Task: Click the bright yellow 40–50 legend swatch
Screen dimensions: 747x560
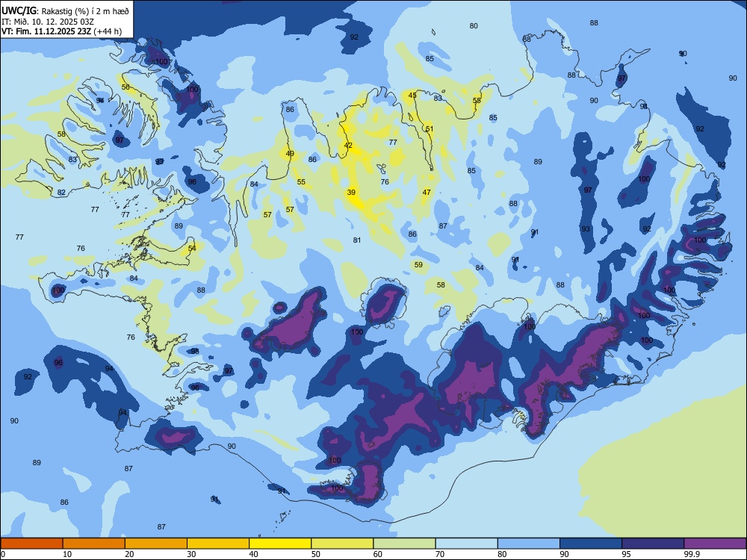Action: [280, 544]
